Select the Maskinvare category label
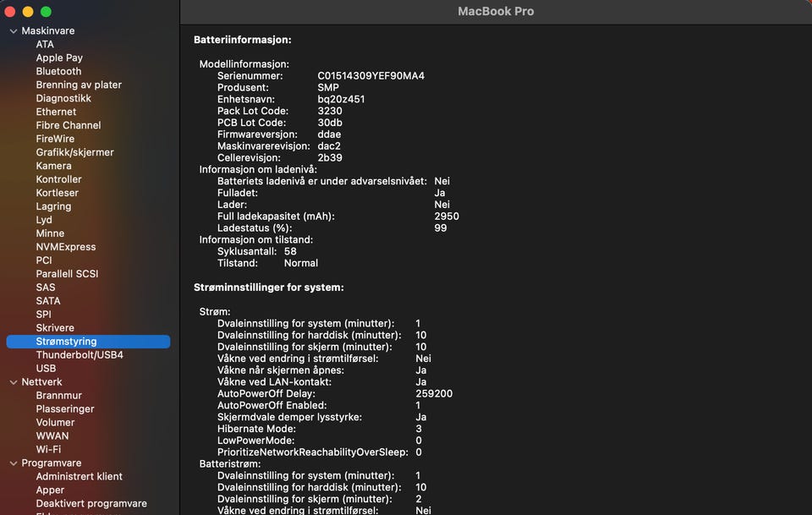Viewport: 812px width, 515px height. (47, 31)
